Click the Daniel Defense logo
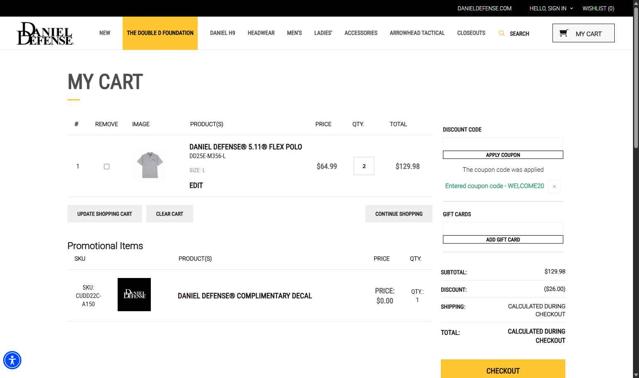Image resolution: width=639 pixels, height=378 pixels. pyautogui.click(x=45, y=33)
